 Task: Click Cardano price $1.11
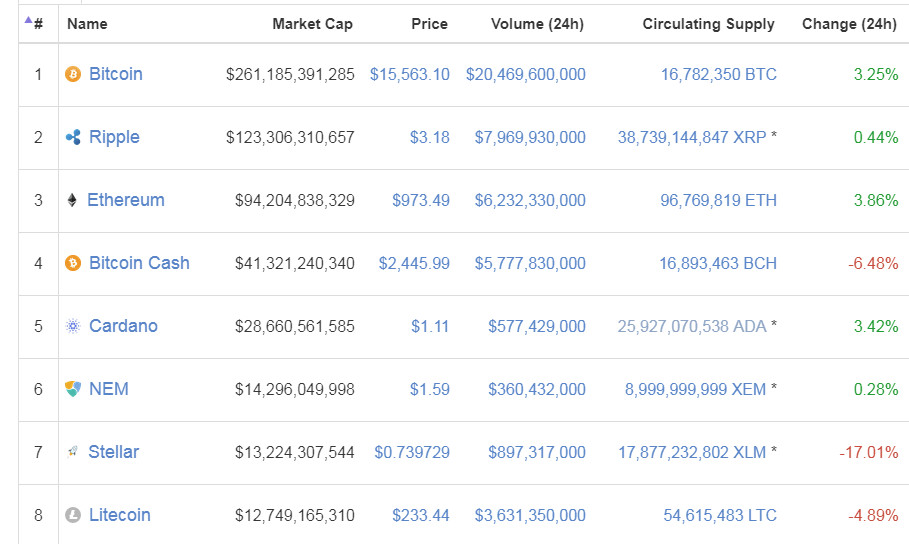pyautogui.click(x=430, y=327)
